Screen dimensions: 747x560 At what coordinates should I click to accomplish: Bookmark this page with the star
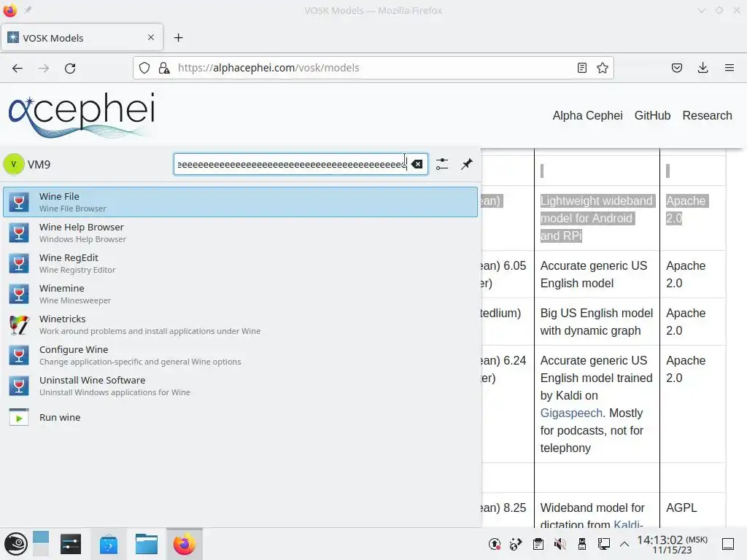tap(603, 68)
